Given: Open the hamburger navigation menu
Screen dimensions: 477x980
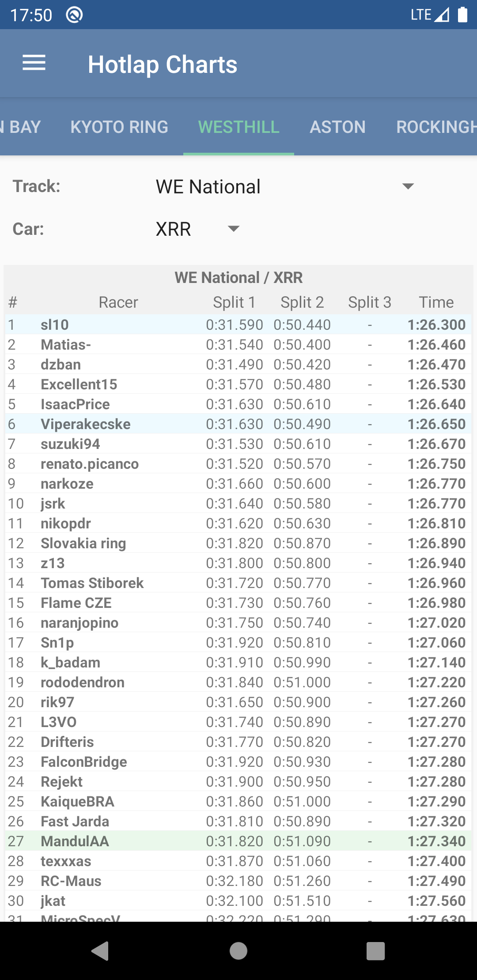Looking at the screenshot, I should pos(34,63).
